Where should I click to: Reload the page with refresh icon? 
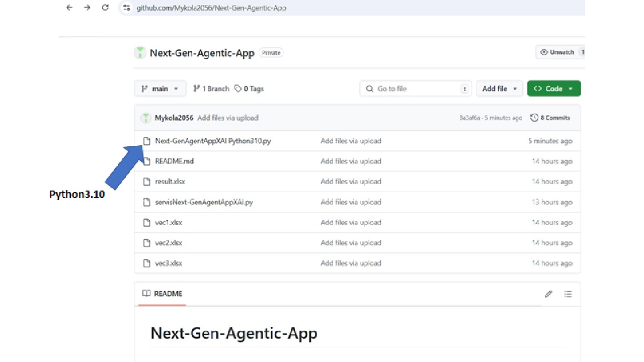105,8
